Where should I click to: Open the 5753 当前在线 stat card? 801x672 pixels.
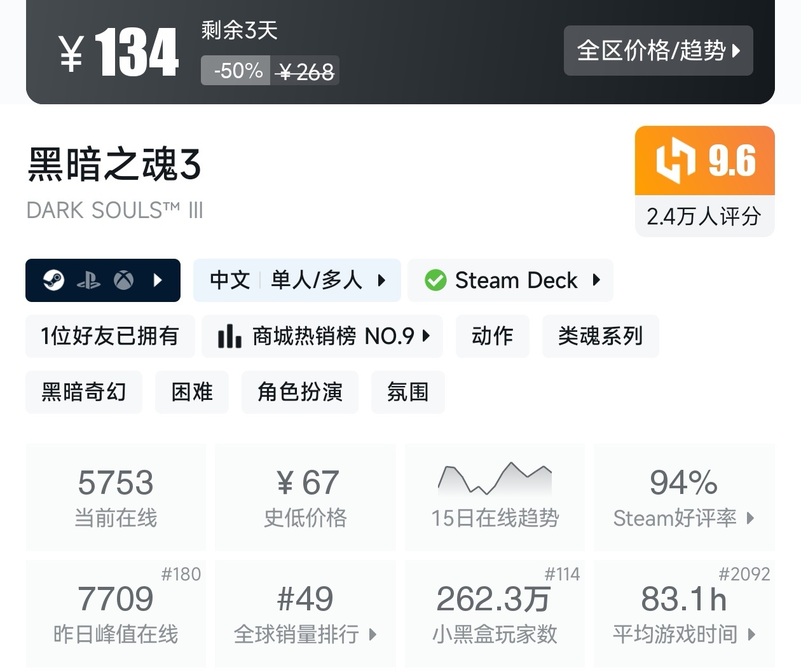(x=116, y=497)
